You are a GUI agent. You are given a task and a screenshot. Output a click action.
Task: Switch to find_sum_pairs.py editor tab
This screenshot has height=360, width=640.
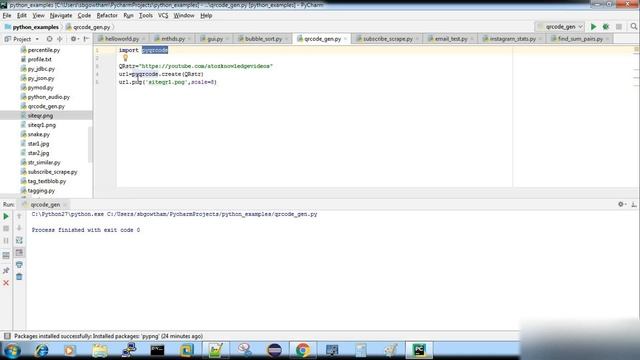pos(580,39)
